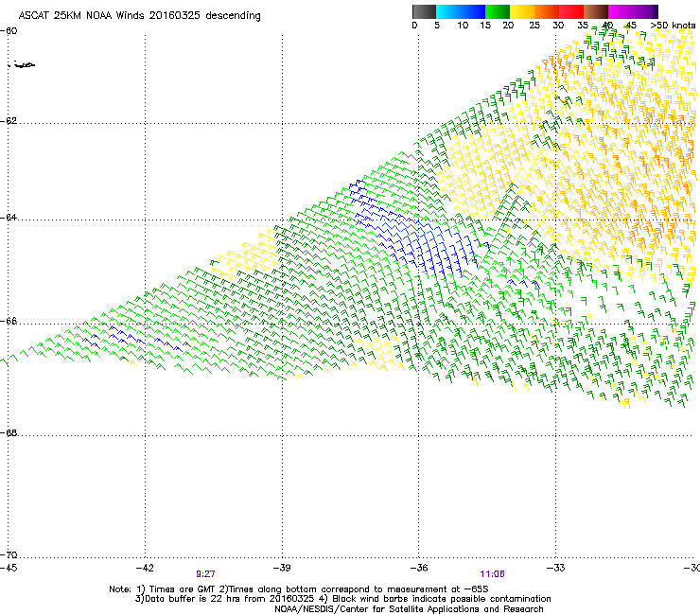Viewport: 700px width, 615px height.
Task: Click the purple '9:27' time label
Action: click(205, 574)
